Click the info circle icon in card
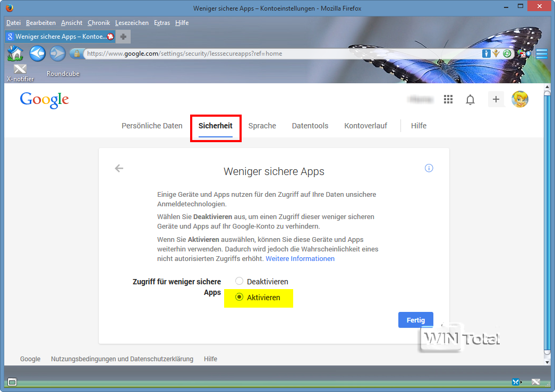Image resolution: width=555 pixels, height=392 pixels. tap(429, 168)
